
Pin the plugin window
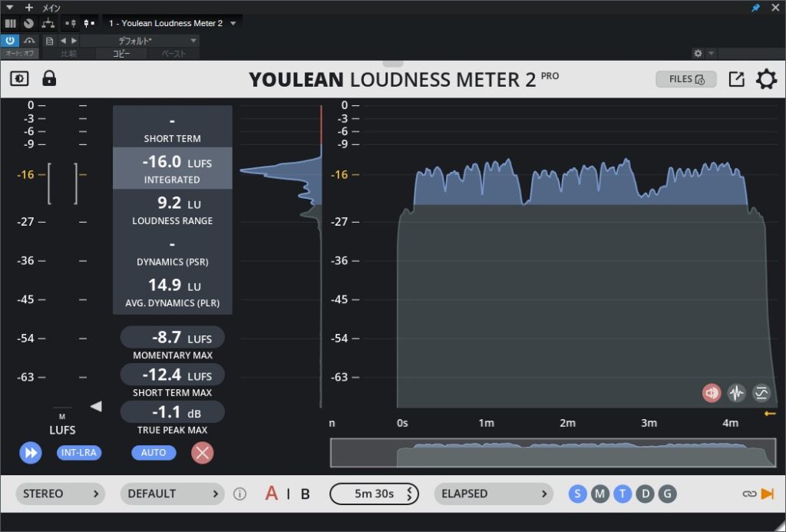click(755, 8)
